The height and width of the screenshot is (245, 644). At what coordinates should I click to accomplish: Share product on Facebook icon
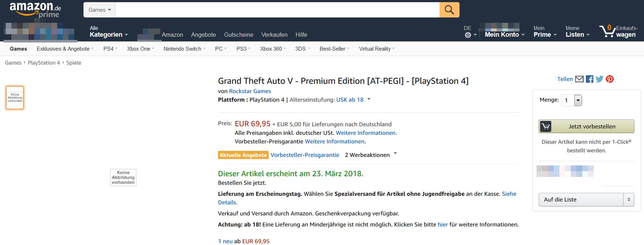[590, 79]
